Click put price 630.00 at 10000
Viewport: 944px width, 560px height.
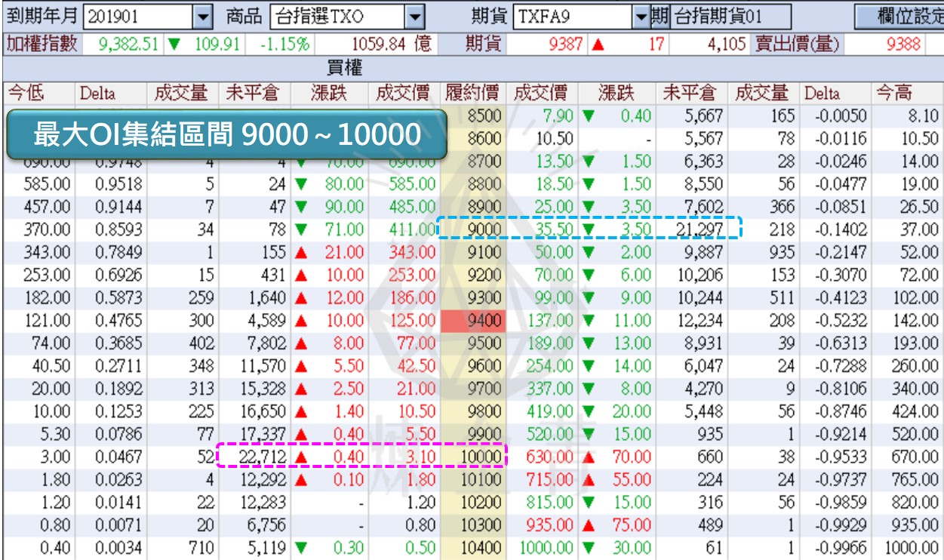550,457
